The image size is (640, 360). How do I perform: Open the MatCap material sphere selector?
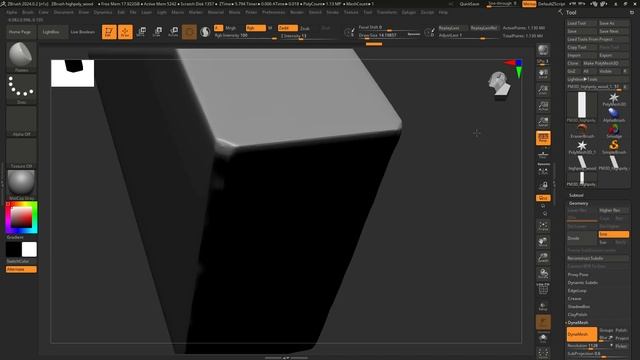tap(21, 184)
